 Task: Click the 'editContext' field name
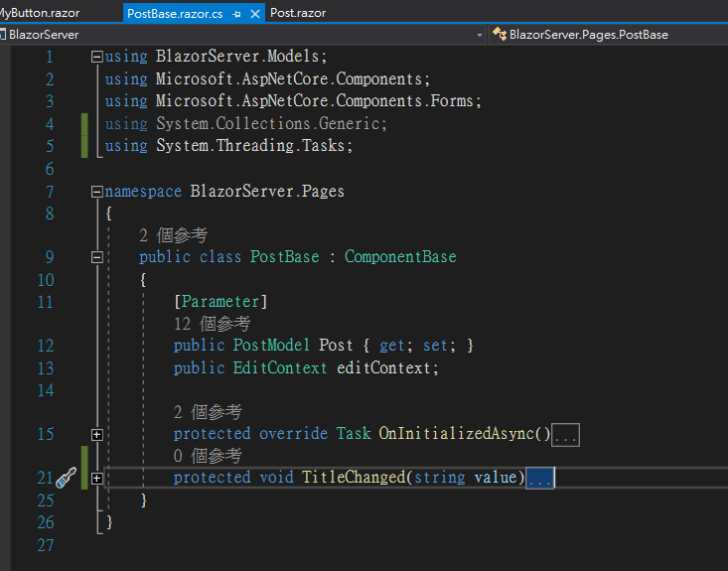tap(383, 368)
